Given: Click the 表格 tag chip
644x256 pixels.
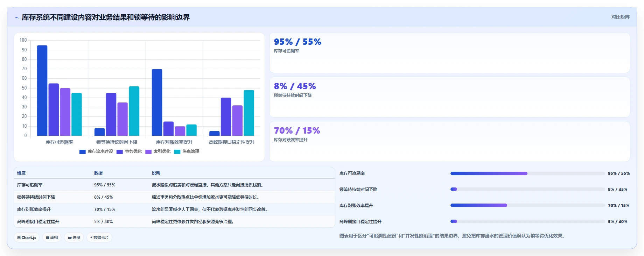Looking at the screenshot, I should [x=52, y=237].
